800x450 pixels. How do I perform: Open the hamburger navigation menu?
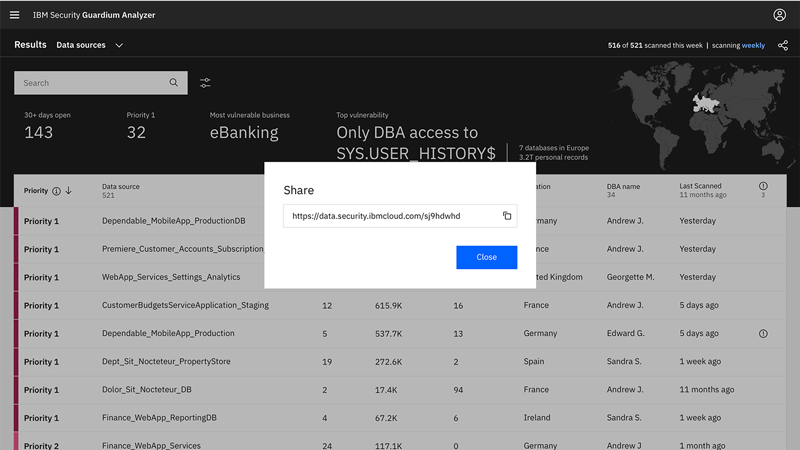pyautogui.click(x=14, y=15)
